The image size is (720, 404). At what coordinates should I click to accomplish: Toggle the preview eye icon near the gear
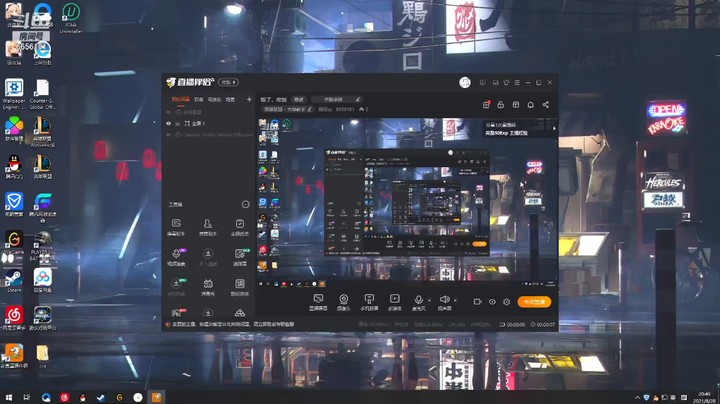492,302
